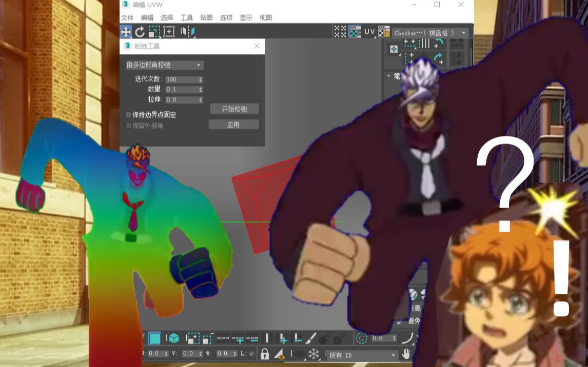Toggle the display-only-selected eye icon
The image size is (588, 367).
tap(279, 354)
